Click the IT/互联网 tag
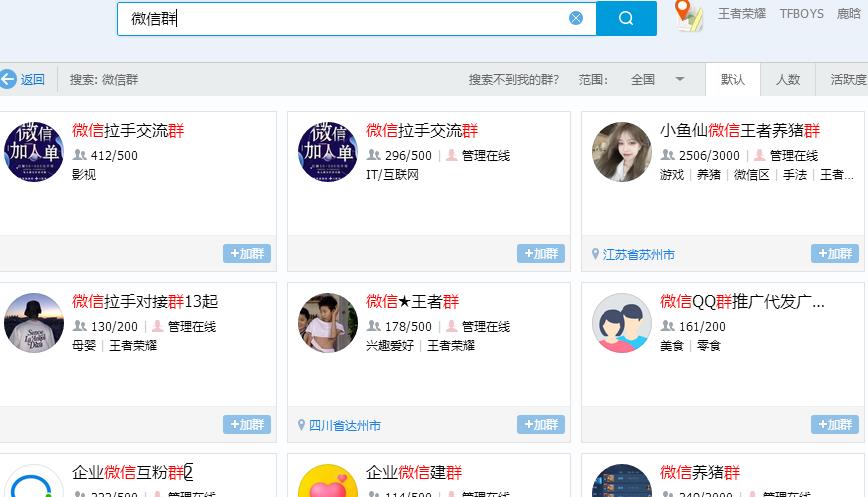 (x=392, y=175)
